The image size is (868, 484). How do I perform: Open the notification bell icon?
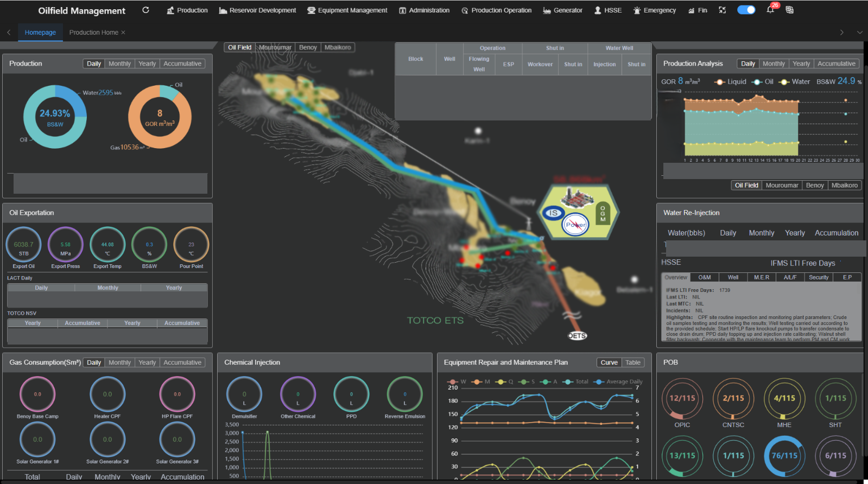[770, 10]
